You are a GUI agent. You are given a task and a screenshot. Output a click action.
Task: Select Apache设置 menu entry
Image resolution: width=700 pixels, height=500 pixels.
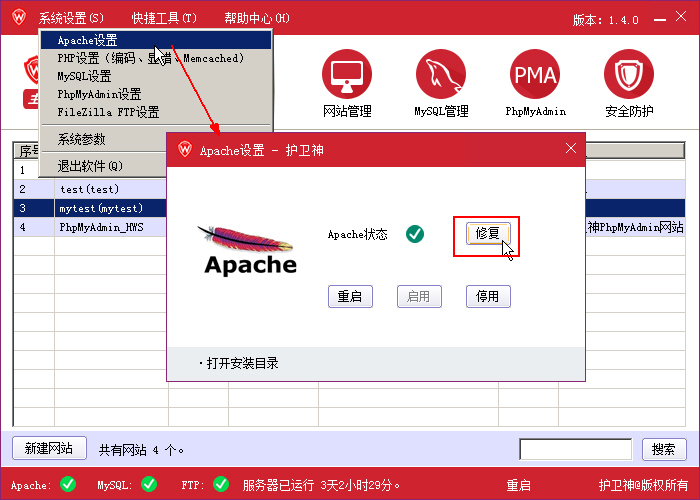click(156, 40)
